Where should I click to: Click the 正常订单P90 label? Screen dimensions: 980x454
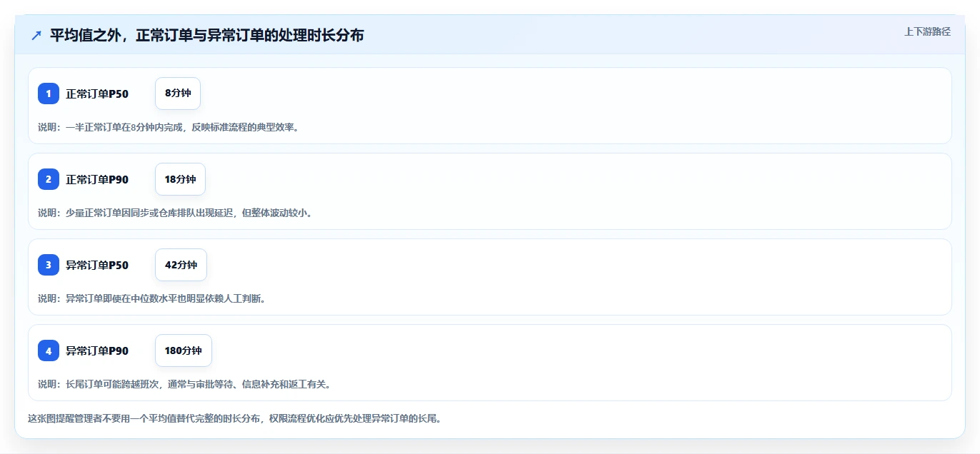pyautogui.click(x=97, y=179)
